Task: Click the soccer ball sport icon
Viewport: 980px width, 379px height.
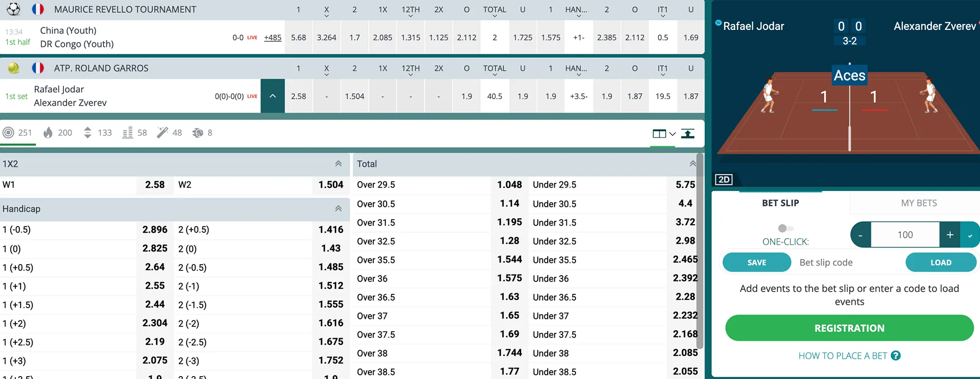Action: coord(13,9)
